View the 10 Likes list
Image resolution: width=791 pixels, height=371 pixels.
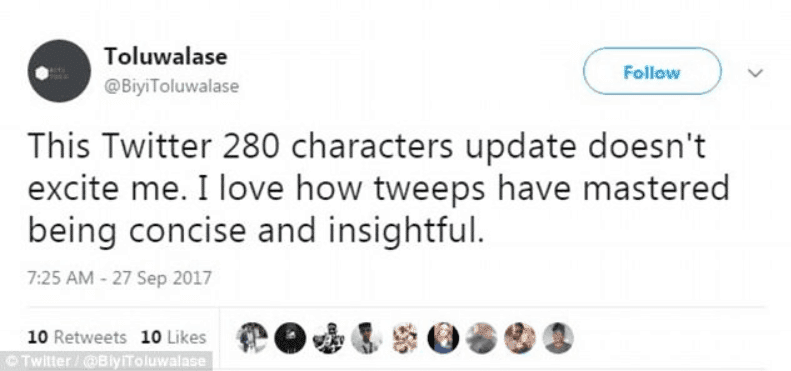pos(174,337)
